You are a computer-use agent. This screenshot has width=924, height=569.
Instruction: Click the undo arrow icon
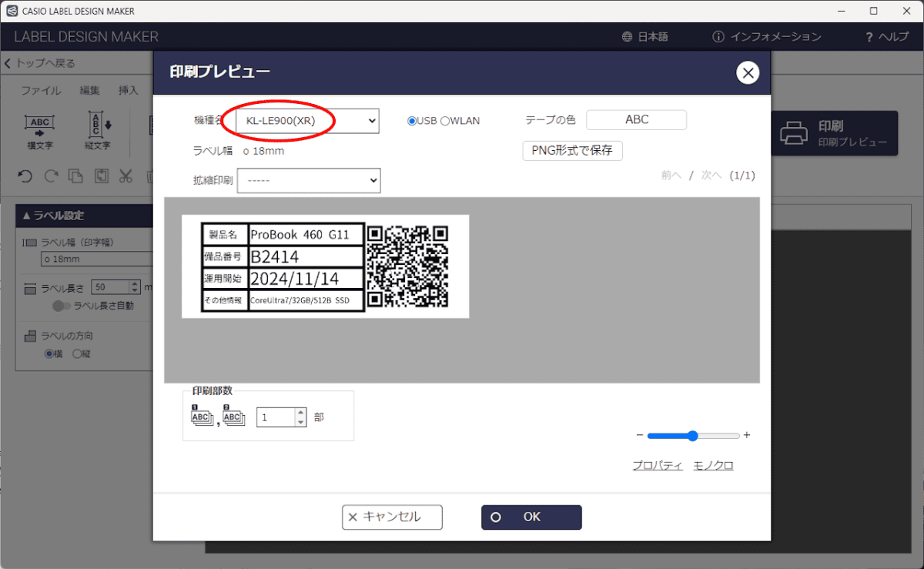[x=25, y=176]
